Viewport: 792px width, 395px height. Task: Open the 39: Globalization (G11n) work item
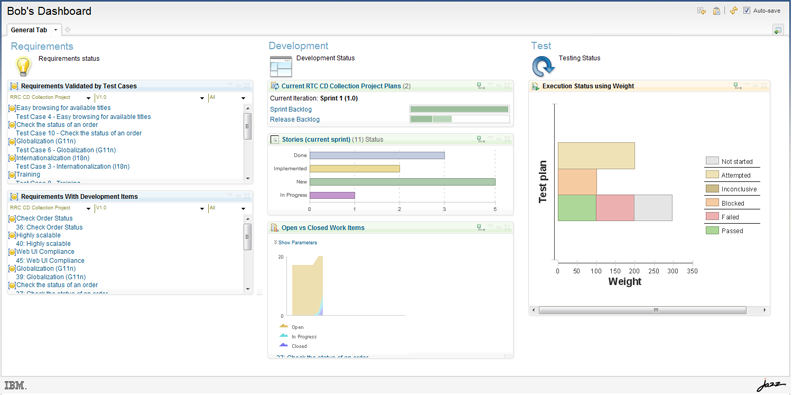[x=51, y=277]
